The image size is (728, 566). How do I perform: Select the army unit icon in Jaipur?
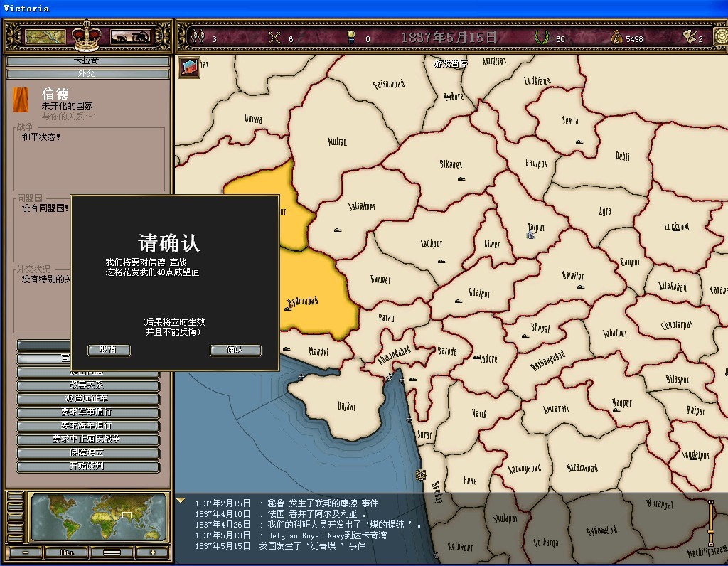[x=530, y=235]
